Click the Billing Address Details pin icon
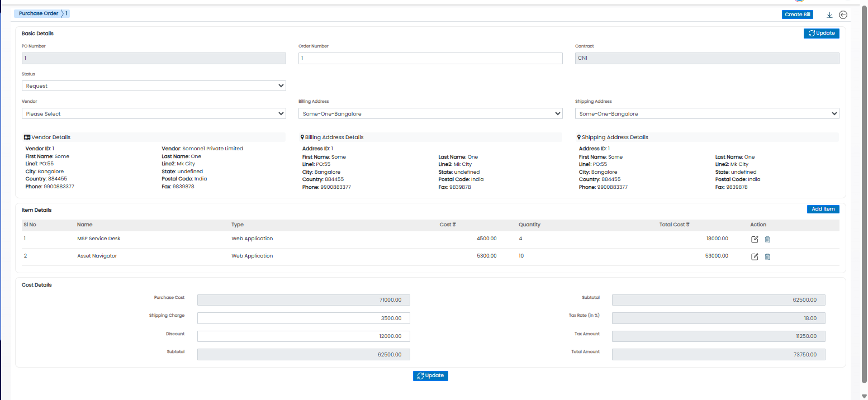The height and width of the screenshot is (400, 868). pos(302,137)
